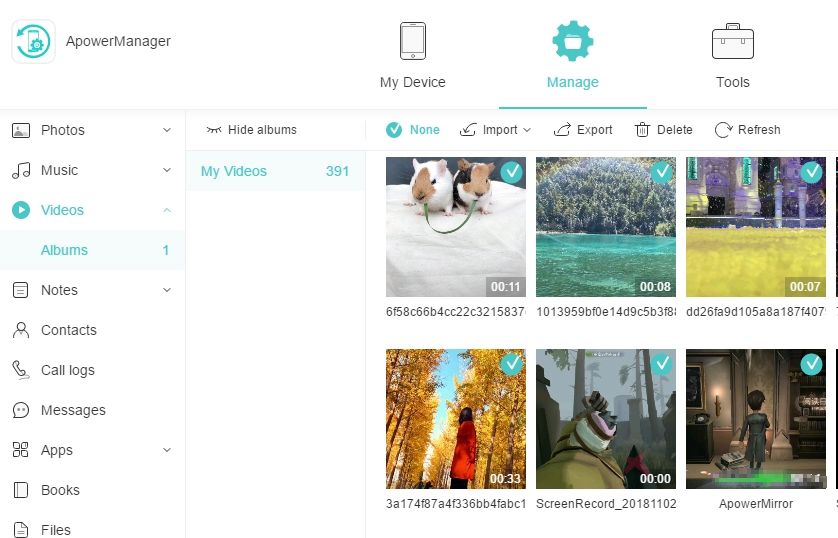Viewport: 838px width, 538px height.
Task: Open the My Device phone icon
Action: pos(412,41)
